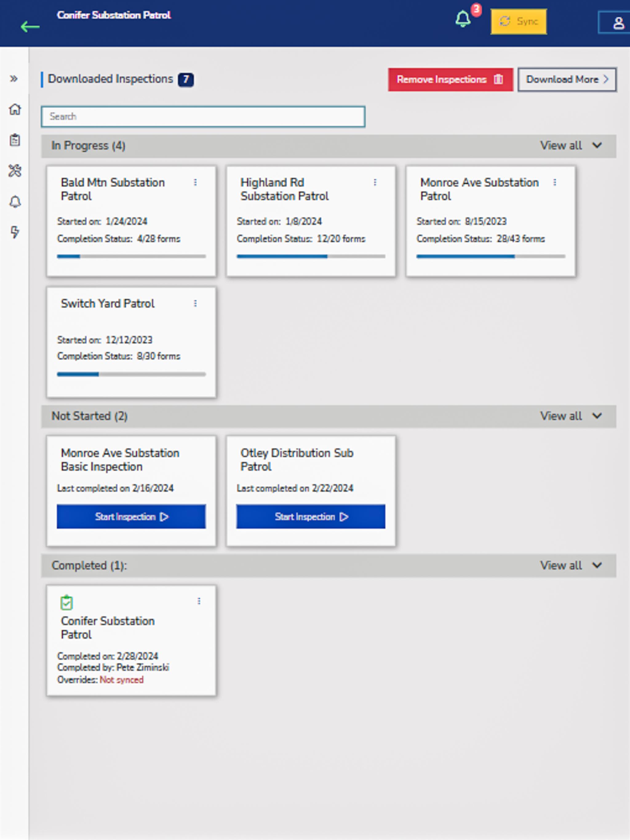Click Completion Status 8/30 forms text
The width and height of the screenshot is (630, 840).
coord(118,356)
